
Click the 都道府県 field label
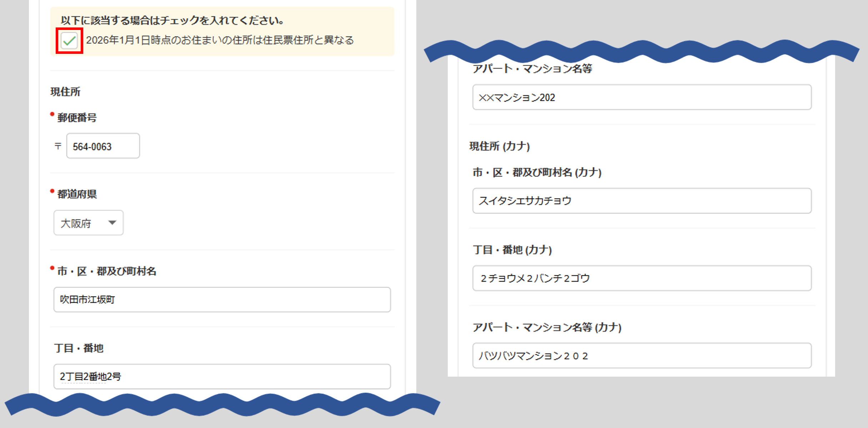click(77, 194)
